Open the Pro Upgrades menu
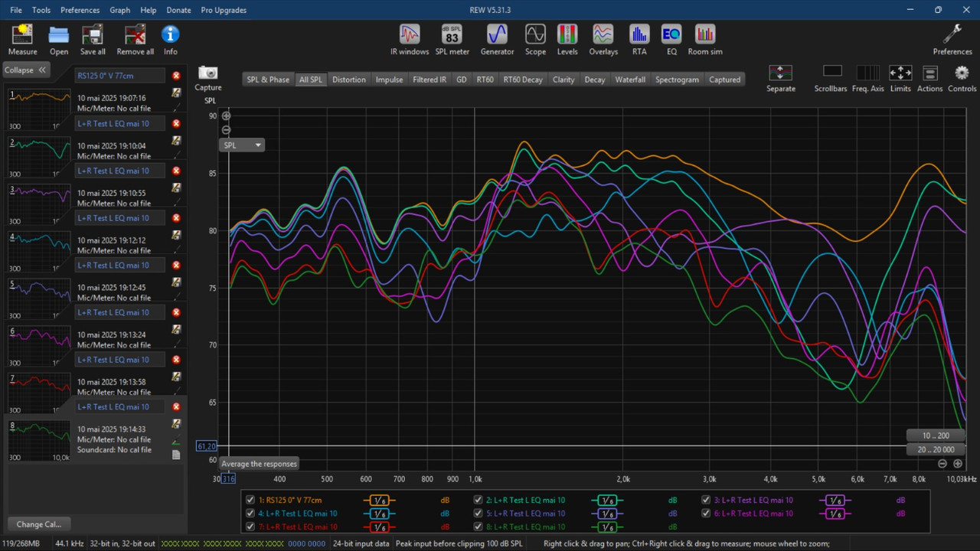This screenshot has height=551, width=980. [224, 10]
